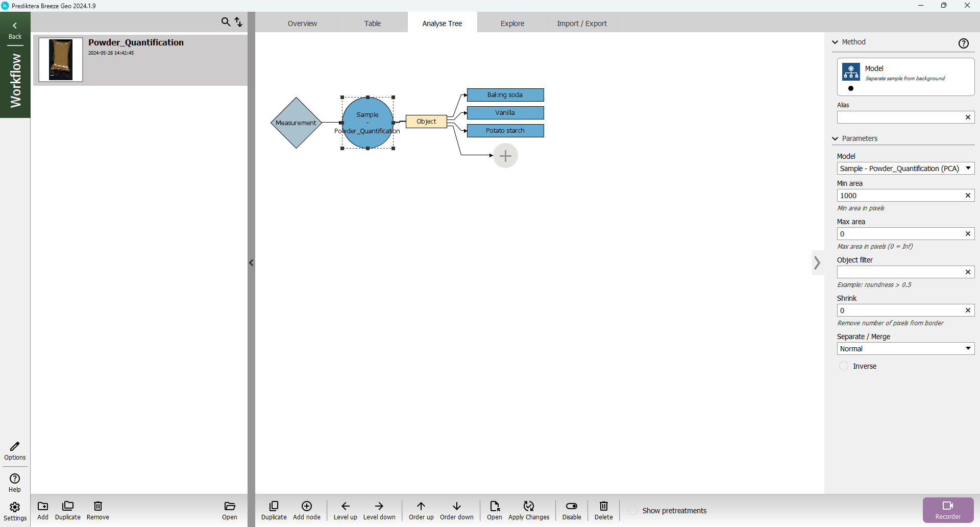Click the Min area input field
This screenshot has height=527, width=980.
pos(899,196)
